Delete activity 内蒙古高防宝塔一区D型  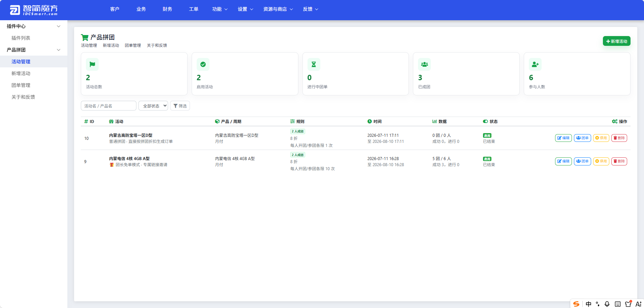[x=619, y=138]
